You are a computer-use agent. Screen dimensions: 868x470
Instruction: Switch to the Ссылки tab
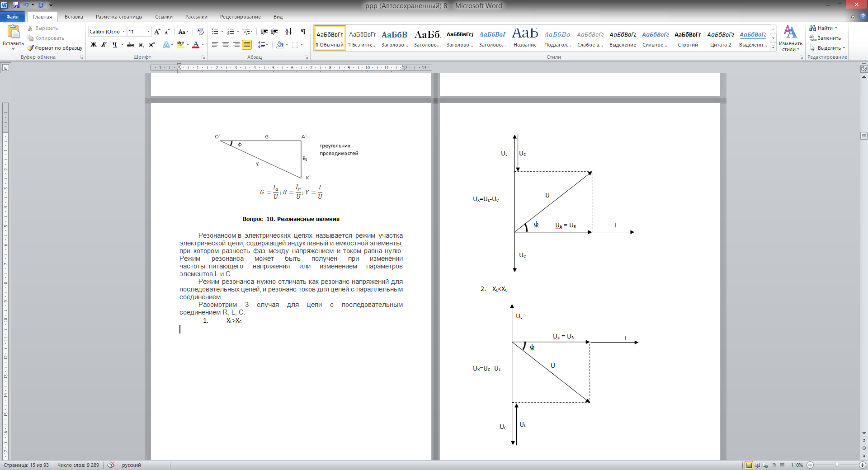164,17
